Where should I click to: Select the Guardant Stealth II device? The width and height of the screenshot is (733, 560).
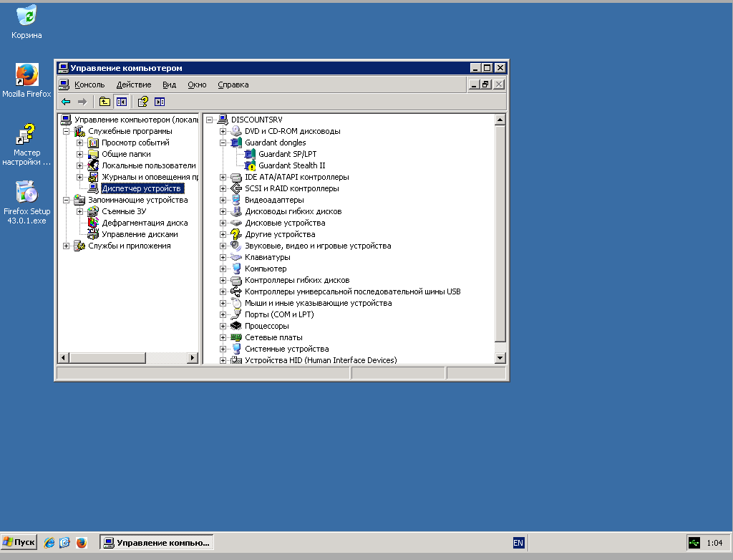[291, 165]
